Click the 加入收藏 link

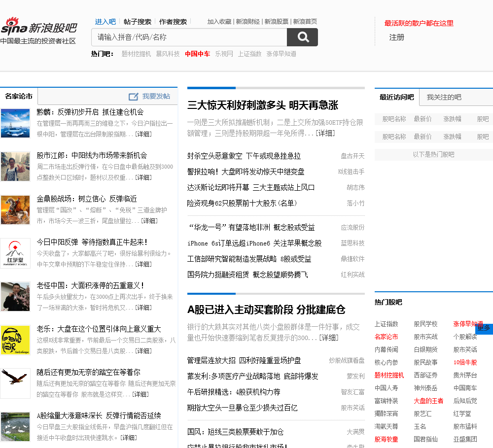point(219,22)
